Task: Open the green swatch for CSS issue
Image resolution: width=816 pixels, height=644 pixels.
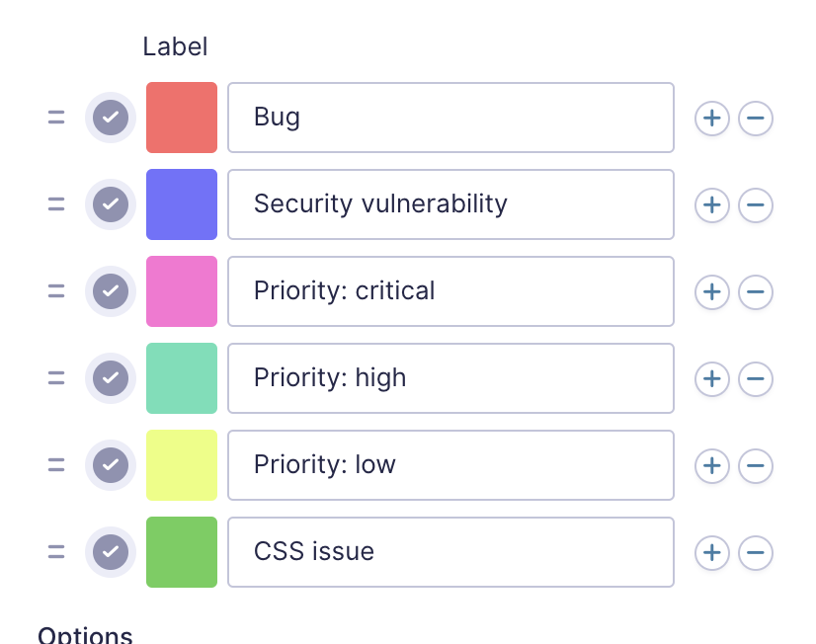Action: 182,552
